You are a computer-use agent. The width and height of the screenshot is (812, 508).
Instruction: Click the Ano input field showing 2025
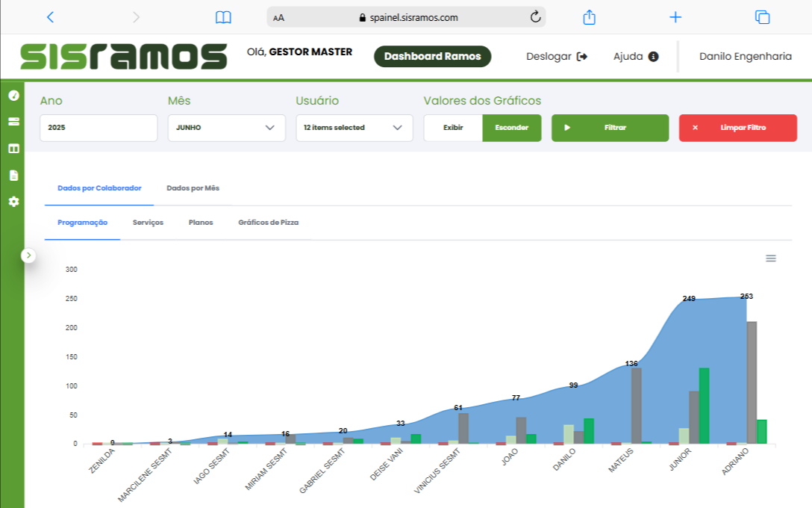(x=99, y=128)
